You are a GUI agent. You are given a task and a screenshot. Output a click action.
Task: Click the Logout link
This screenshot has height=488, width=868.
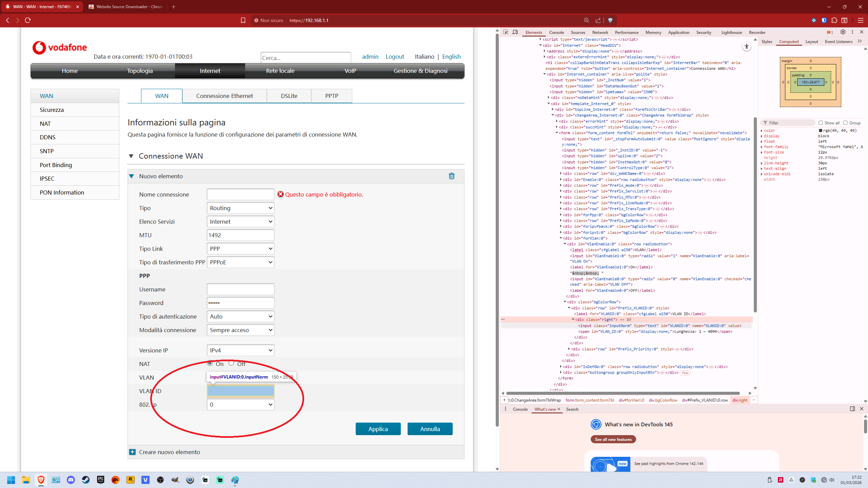click(395, 57)
